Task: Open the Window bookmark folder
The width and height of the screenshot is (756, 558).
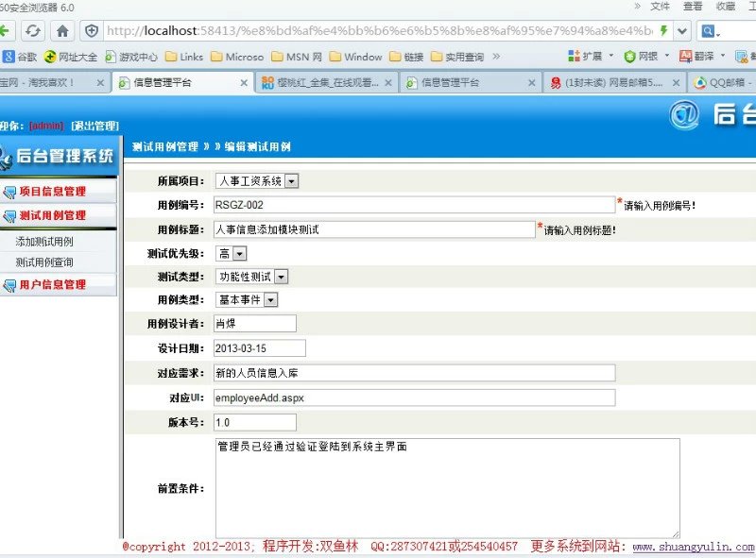Action: click(356, 57)
